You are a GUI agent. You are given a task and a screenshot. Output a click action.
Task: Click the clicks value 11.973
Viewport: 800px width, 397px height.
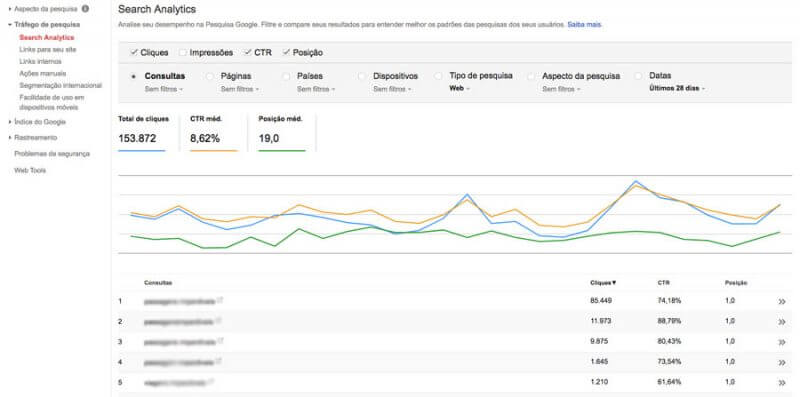601,321
